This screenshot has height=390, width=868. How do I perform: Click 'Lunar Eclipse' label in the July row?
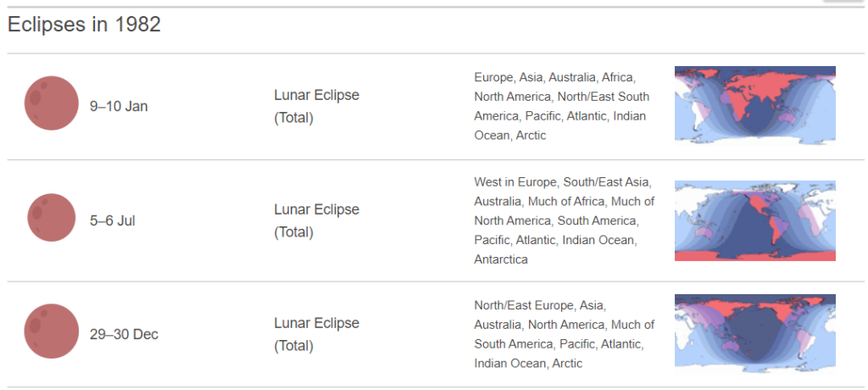(x=316, y=209)
